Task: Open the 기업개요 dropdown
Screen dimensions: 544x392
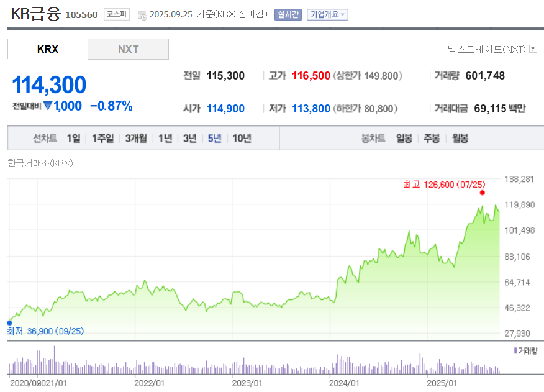Action: click(x=327, y=14)
